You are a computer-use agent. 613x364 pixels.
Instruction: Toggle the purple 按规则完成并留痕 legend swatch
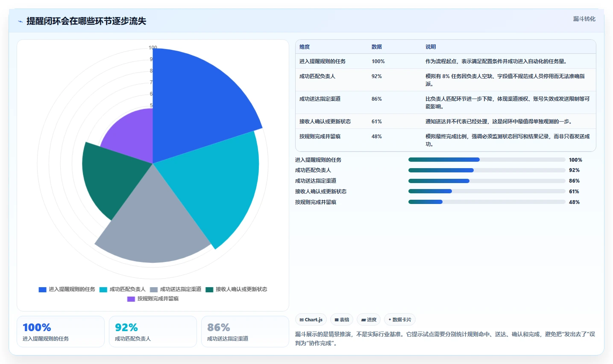click(x=131, y=299)
